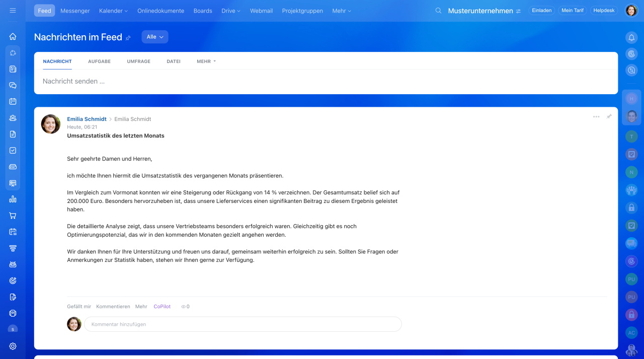Image resolution: width=644 pixels, height=359 pixels.
Task: Open the settings gear in left sidebar
Action: pos(13,346)
